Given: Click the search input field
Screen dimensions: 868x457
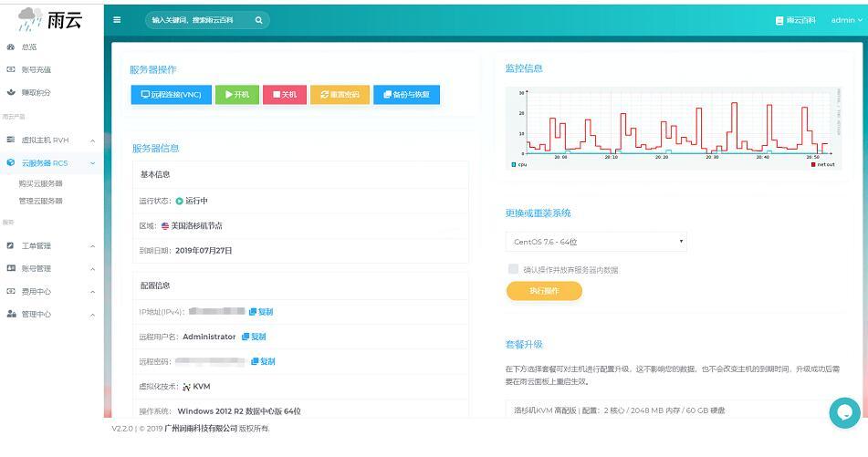Looking at the screenshot, I should 199,20.
